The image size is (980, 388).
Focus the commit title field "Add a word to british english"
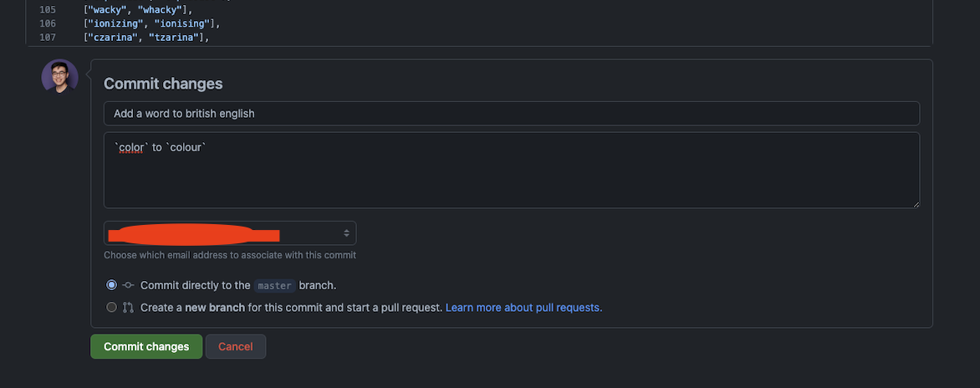tap(511, 113)
